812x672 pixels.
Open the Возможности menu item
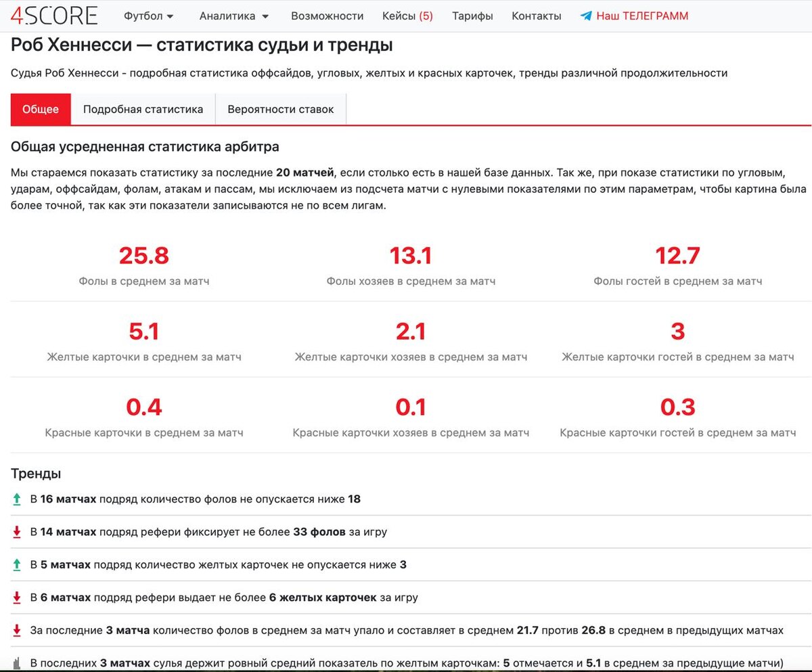[327, 16]
